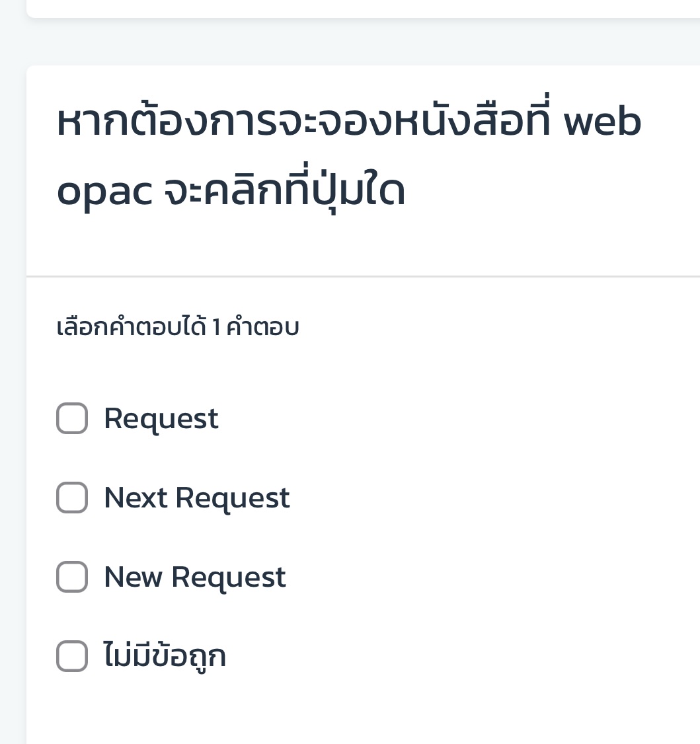Screen dimensions: 700x744
Task: Tick the checkbox beside Request
Action: (71, 418)
